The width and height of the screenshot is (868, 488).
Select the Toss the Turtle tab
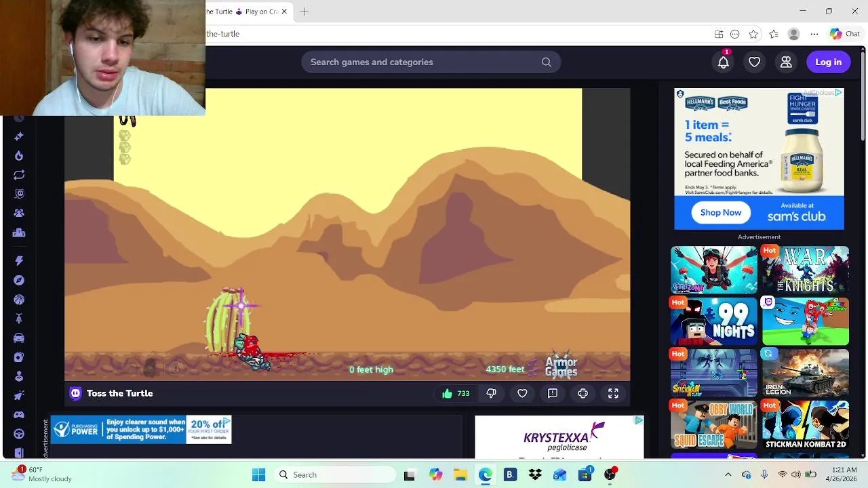click(x=248, y=12)
